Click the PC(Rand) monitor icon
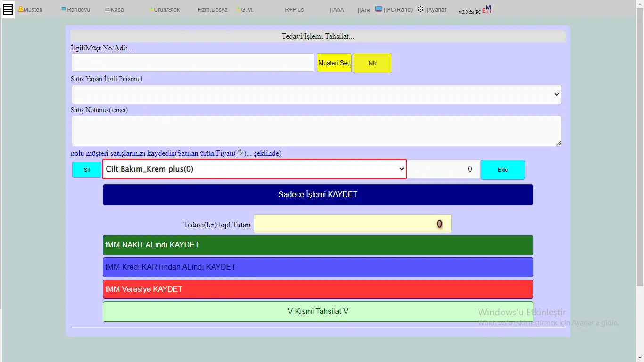 (x=379, y=9)
